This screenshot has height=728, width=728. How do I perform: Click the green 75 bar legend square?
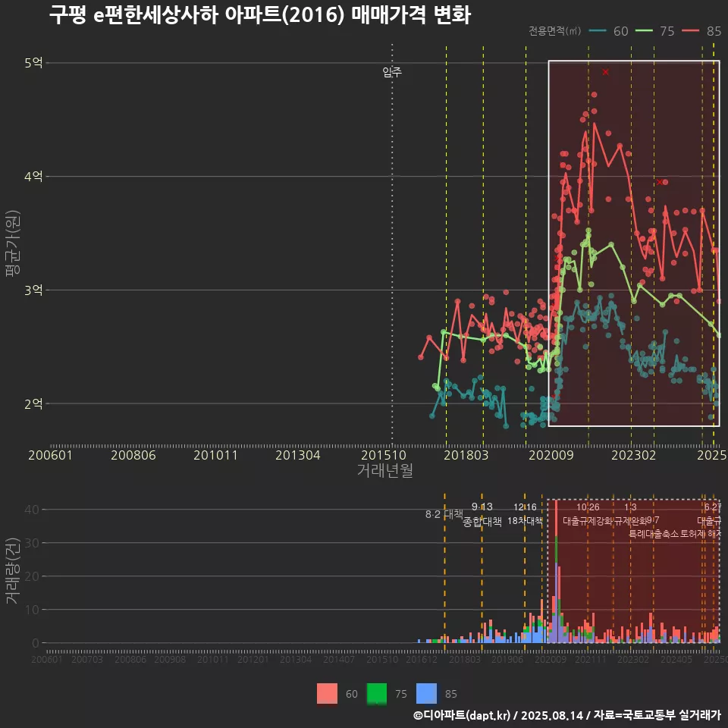(x=377, y=694)
